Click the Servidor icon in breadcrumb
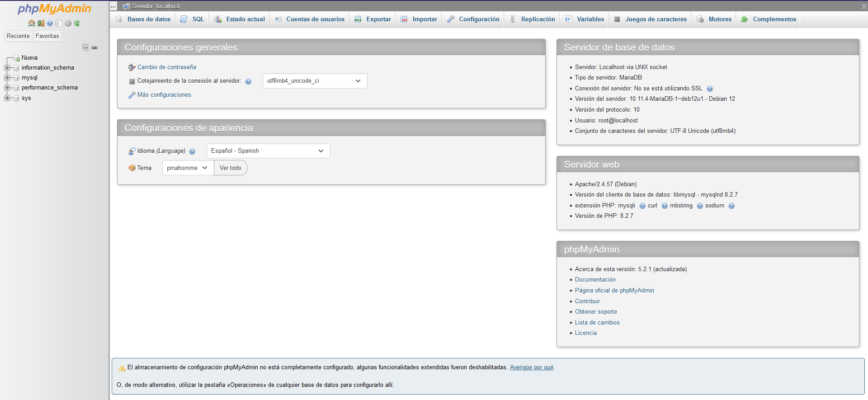The image size is (868, 400). [127, 6]
